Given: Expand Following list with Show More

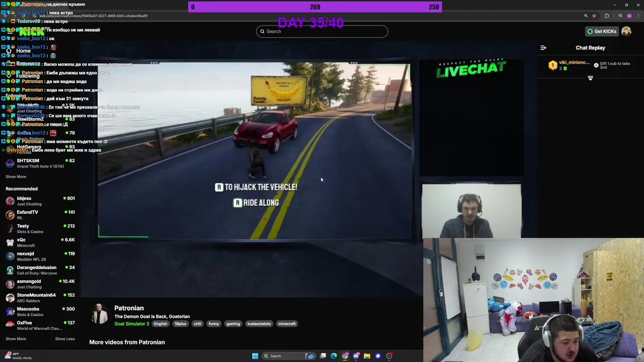Looking at the screenshot, I should (x=16, y=176).
